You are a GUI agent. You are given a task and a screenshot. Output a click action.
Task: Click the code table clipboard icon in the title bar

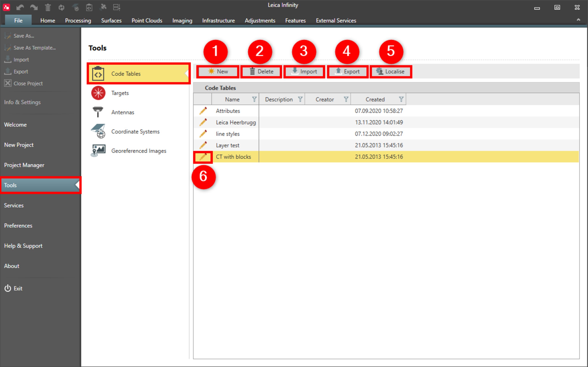89,8
